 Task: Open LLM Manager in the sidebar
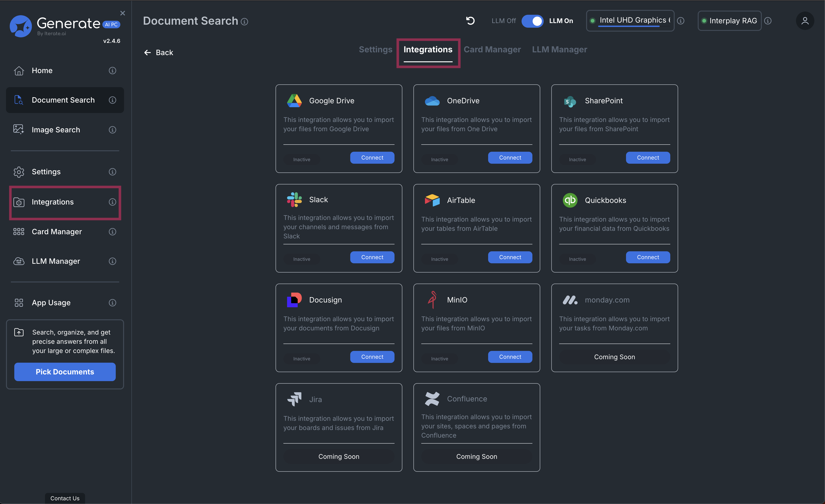65,261
